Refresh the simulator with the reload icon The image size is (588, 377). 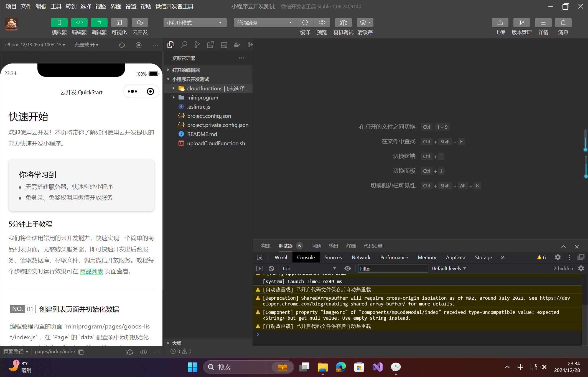tap(122, 45)
